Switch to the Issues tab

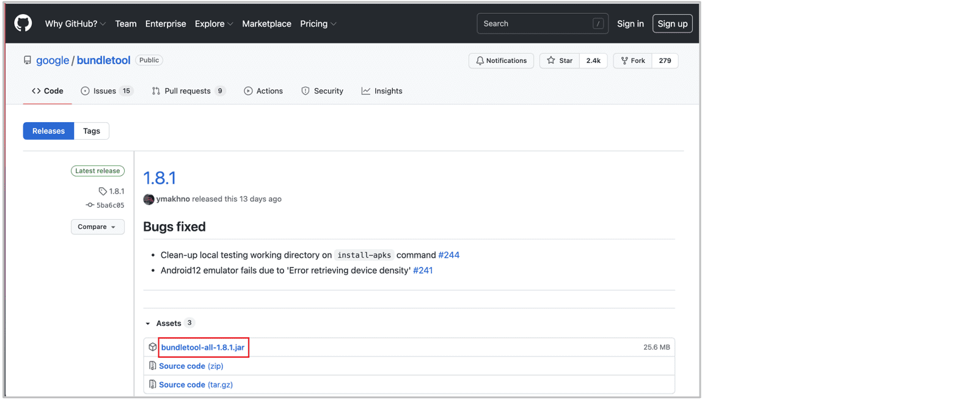106,91
